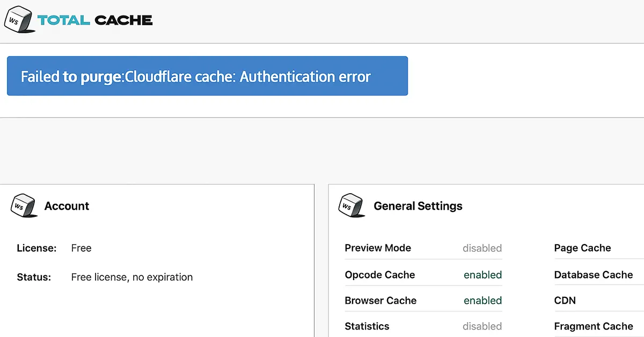This screenshot has width=644, height=337.
Task: Click the Total Cache cube logo icon
Action: pos(19,20)
